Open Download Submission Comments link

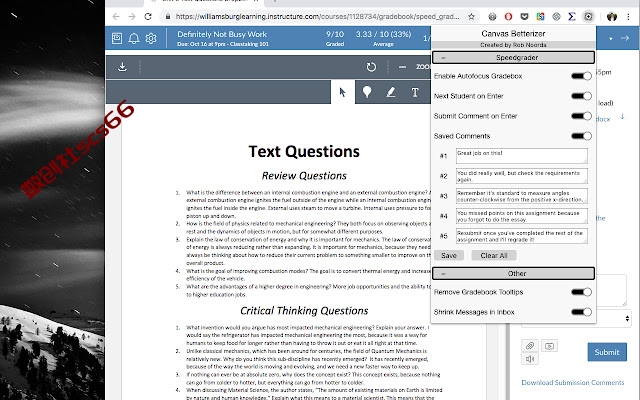pos(573,382)
